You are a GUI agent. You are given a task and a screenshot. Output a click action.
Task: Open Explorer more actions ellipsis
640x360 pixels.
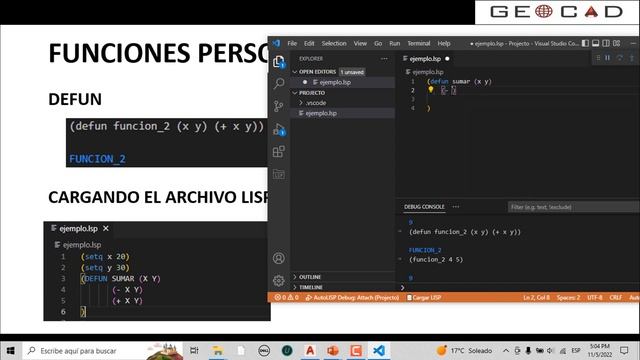pos(384,59)
